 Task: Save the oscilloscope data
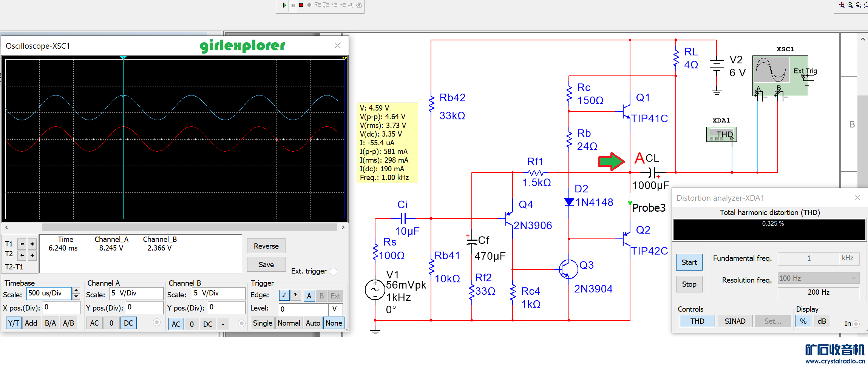coord(266,265)
